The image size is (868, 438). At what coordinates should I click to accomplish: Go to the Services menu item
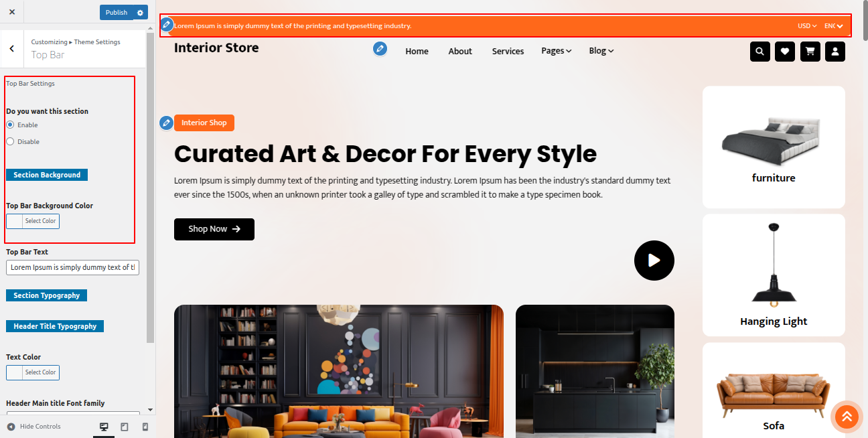(x=508, y=52)
